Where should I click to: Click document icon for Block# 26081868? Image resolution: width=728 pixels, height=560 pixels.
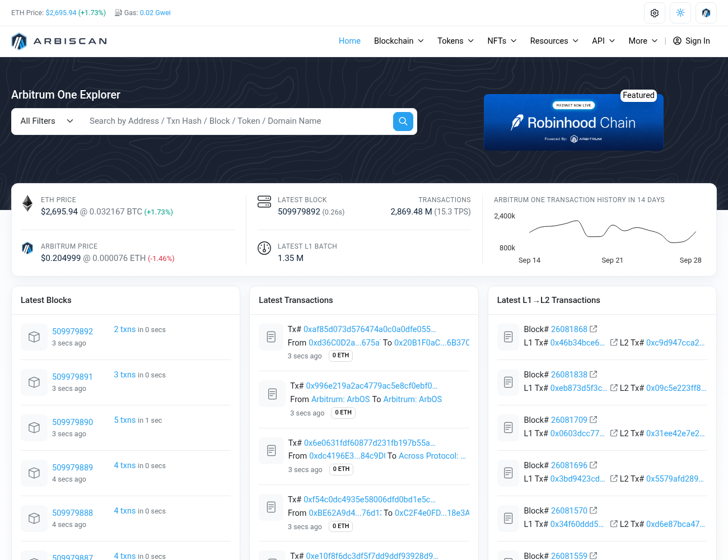point(508,337)
